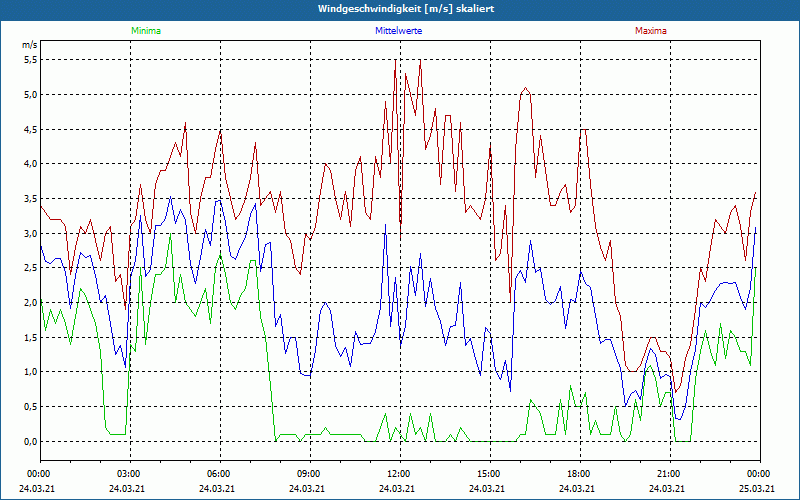Image resolution: width=800 pixels, height=500 pixels.
Task: Click the 5,0 y-axis tick label
Action: tap(29, 95)
